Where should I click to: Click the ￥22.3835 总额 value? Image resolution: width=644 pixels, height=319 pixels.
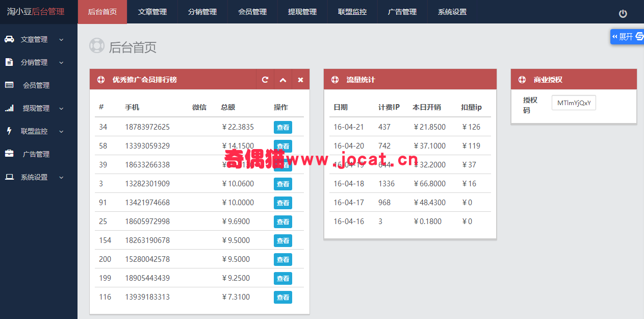pyautogui.click(x=237, y=127)
